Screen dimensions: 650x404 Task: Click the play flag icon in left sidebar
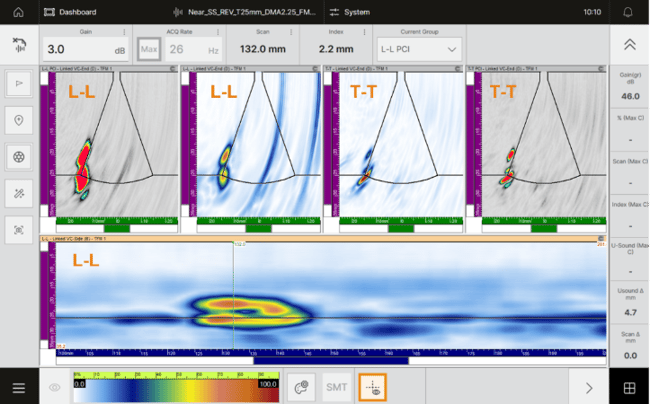point(19,84)
